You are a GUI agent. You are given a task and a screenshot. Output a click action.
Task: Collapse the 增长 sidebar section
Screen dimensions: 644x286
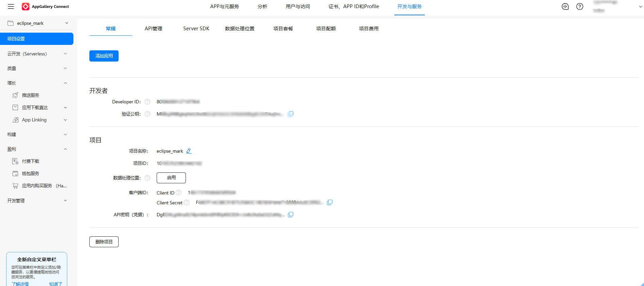coord(65,83)
